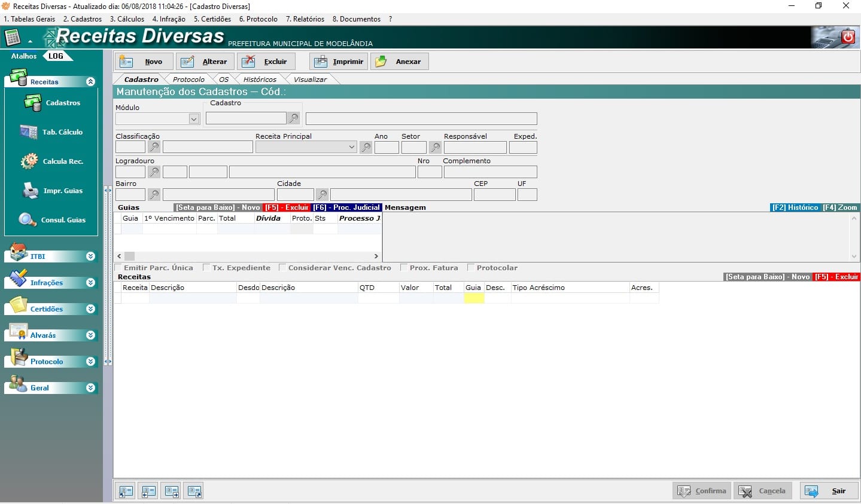Toggle the Protocolar checkbox
861x504 pixels.
click(x=471, y=268)
